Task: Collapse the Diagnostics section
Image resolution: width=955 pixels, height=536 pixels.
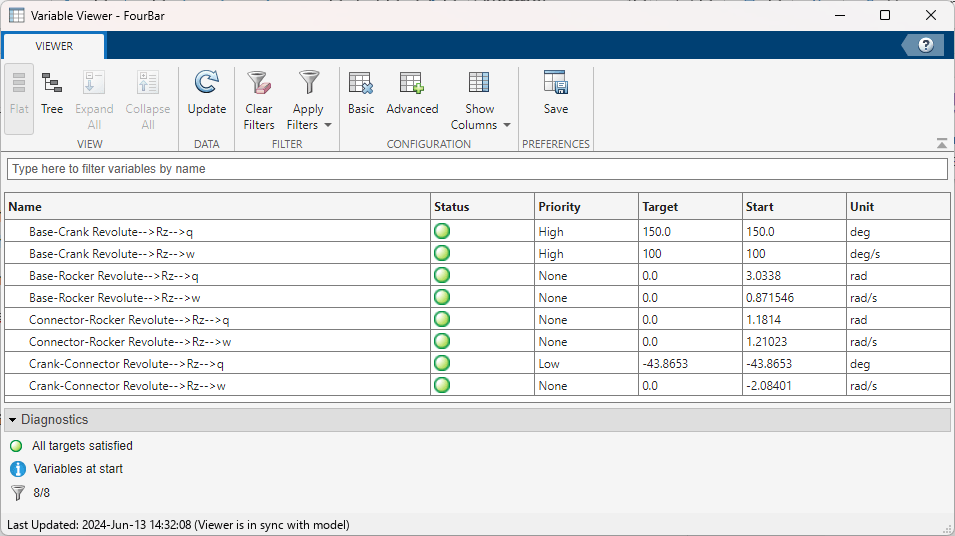Action: 14,420
